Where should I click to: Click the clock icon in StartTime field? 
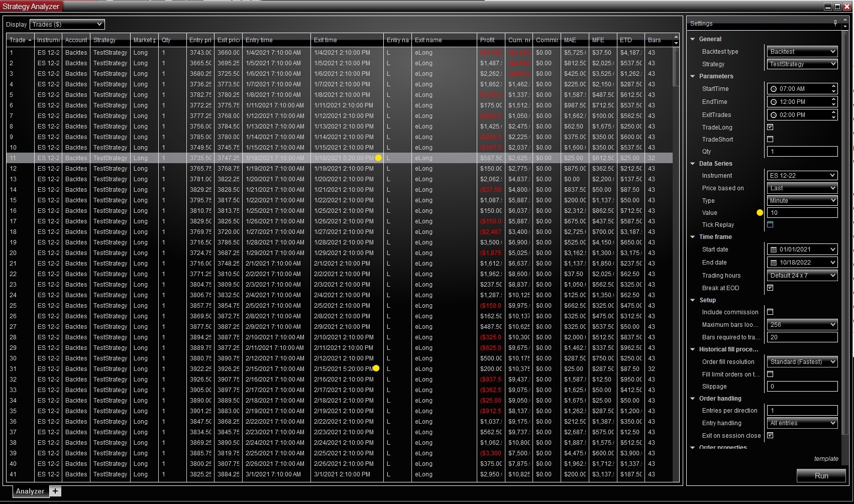(x=774, y=89)
